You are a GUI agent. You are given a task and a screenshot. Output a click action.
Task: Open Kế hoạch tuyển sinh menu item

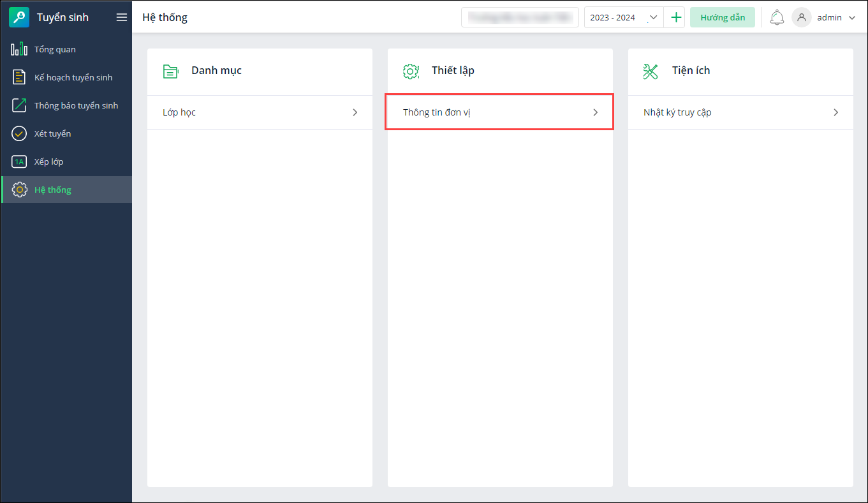click(73, 77)
